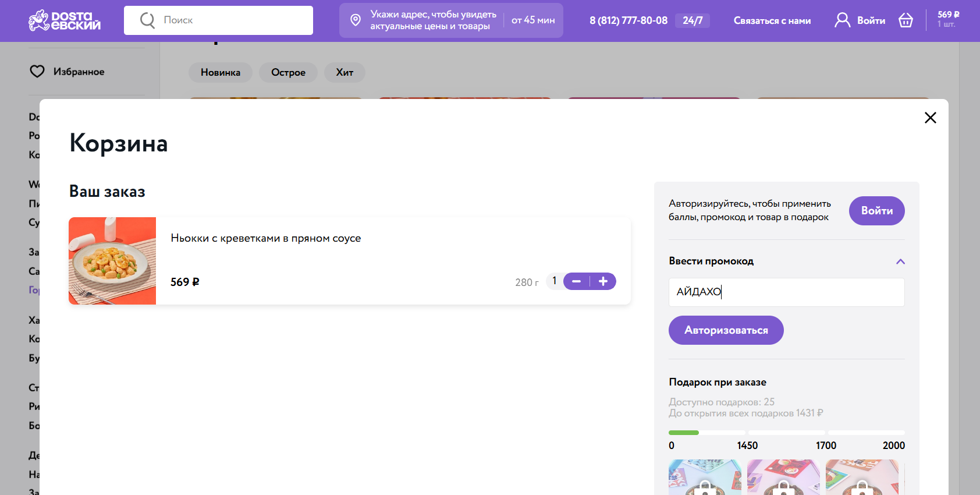Select the Новинка filter chip
The width and height of the screenshot is (980, 495).
pyautogui.click(x=221, y=72)
